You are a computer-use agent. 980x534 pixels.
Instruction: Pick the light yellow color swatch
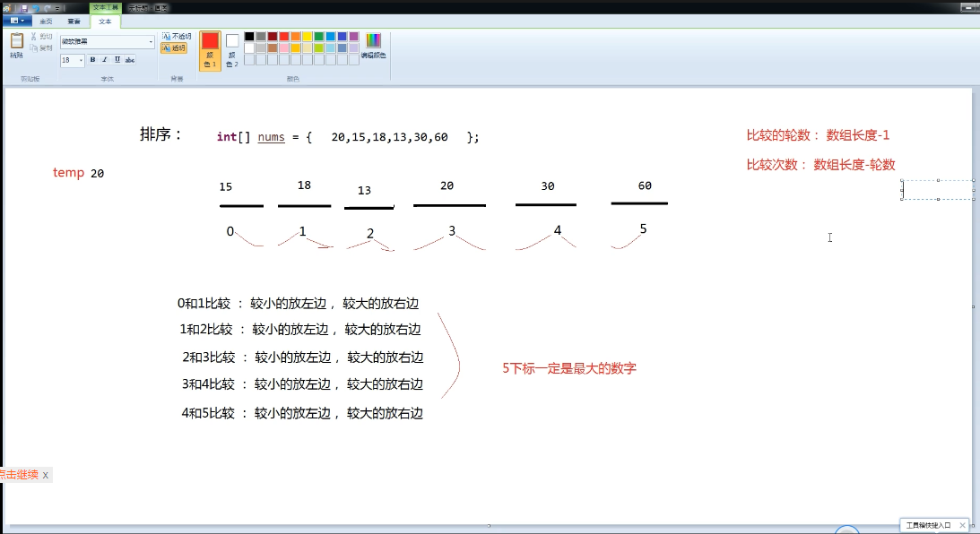click(308, 48)
